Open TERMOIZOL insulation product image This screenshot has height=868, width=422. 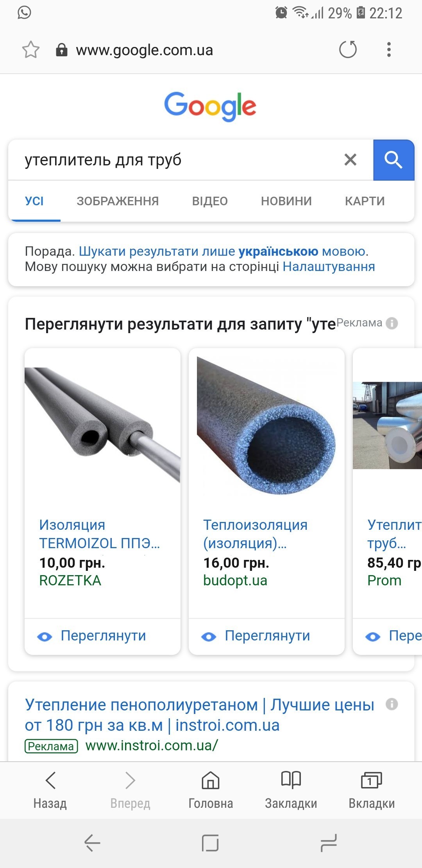click(x=102, y=425)
